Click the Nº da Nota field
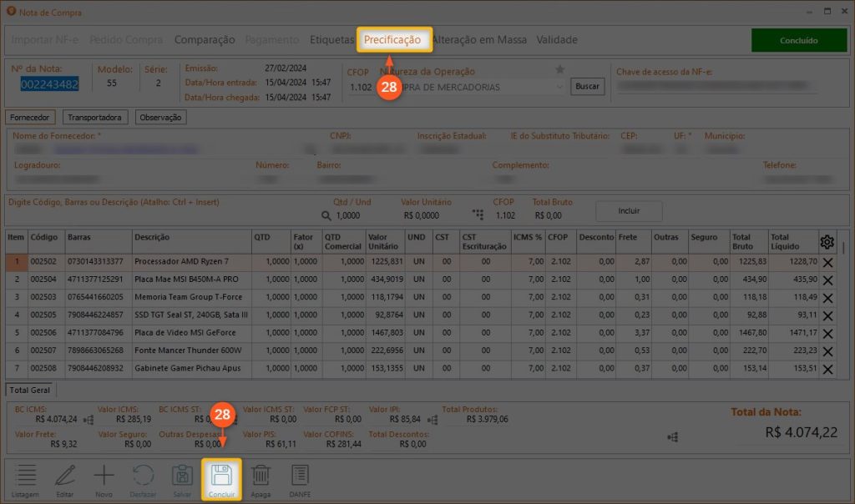855x504 pixels. [49, 84]
